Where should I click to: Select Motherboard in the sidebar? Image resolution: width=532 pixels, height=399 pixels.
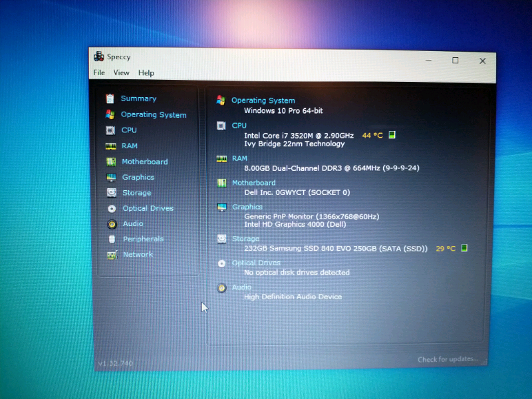145,162
